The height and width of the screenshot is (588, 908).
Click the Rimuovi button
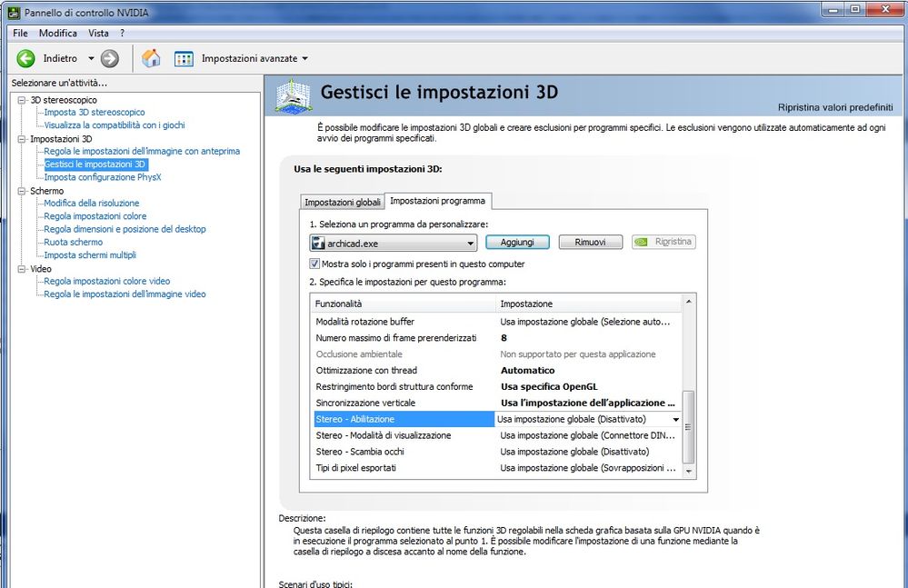(x=590, y=242)
